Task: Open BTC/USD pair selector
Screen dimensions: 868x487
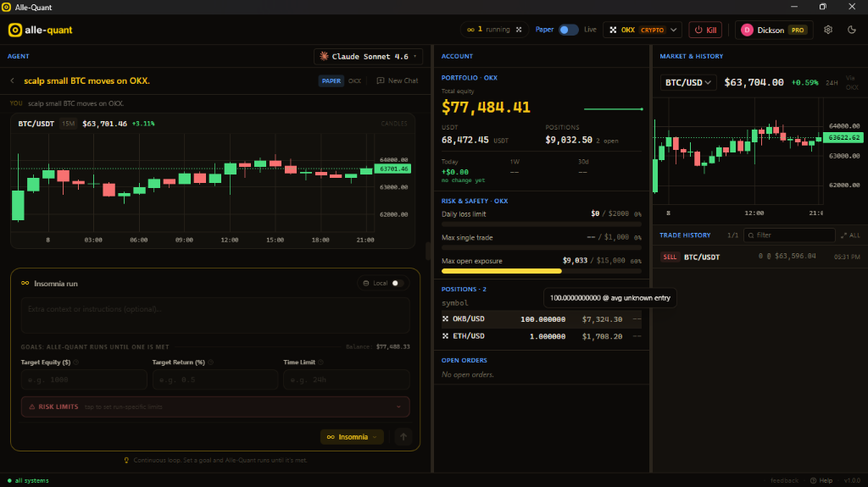Action: (688, 82)
